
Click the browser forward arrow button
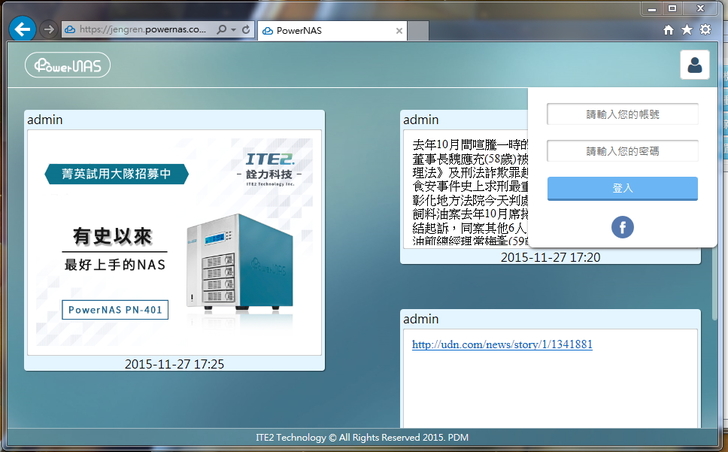click(x=48, y=29)
